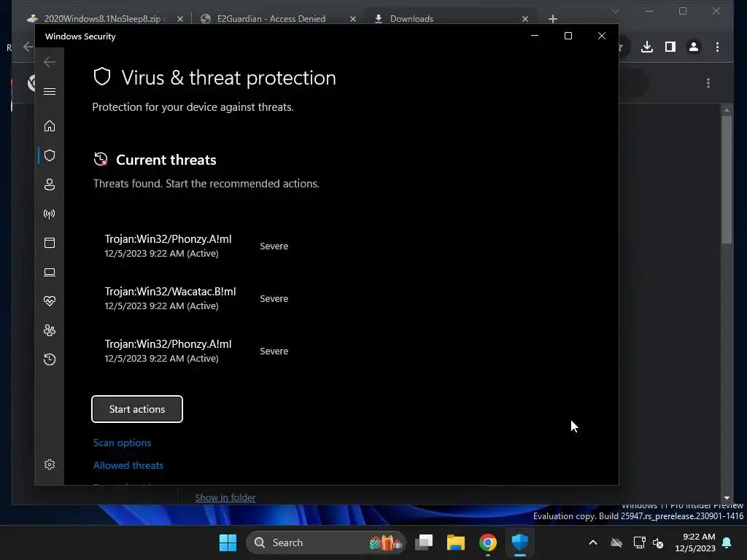Go back in Windows Security
The image size is (747, 560).
click(50, 62)
